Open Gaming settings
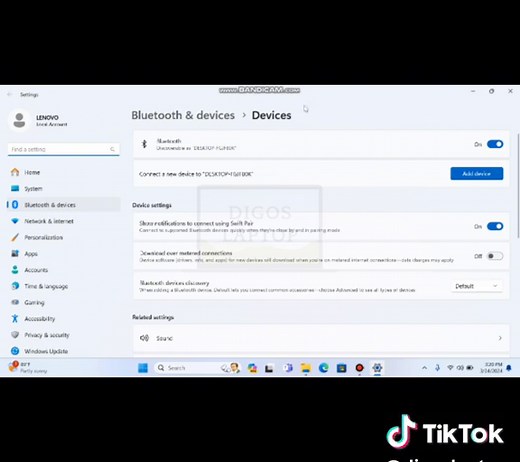 pyautogui.click(x=63, y=302)
